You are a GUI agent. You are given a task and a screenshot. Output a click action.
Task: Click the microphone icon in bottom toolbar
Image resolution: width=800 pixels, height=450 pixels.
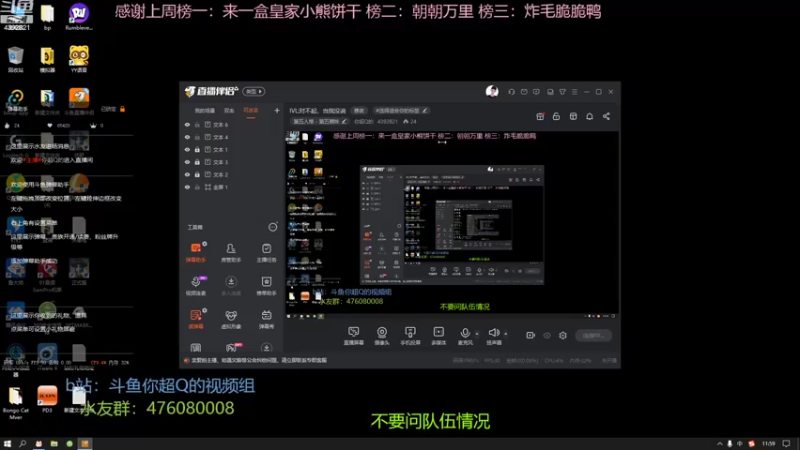tap(465, 334)
